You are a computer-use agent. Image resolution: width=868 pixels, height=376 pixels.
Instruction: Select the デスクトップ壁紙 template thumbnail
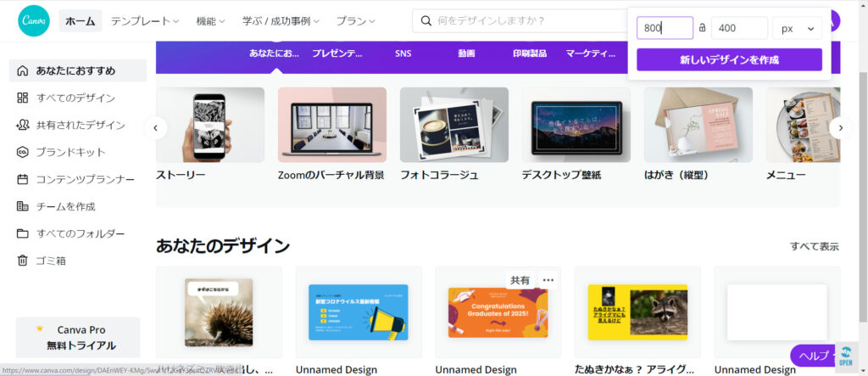point(576,125)
